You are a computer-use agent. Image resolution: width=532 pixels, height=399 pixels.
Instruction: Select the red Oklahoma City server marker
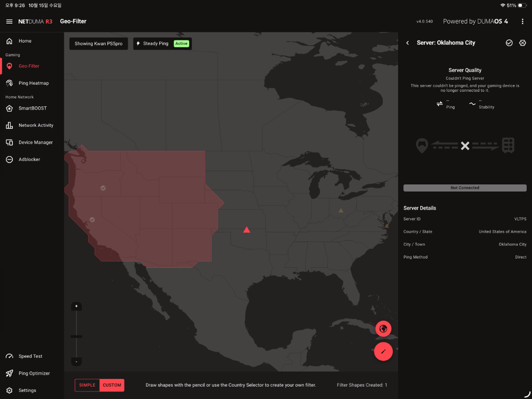[x=246, y=230]
